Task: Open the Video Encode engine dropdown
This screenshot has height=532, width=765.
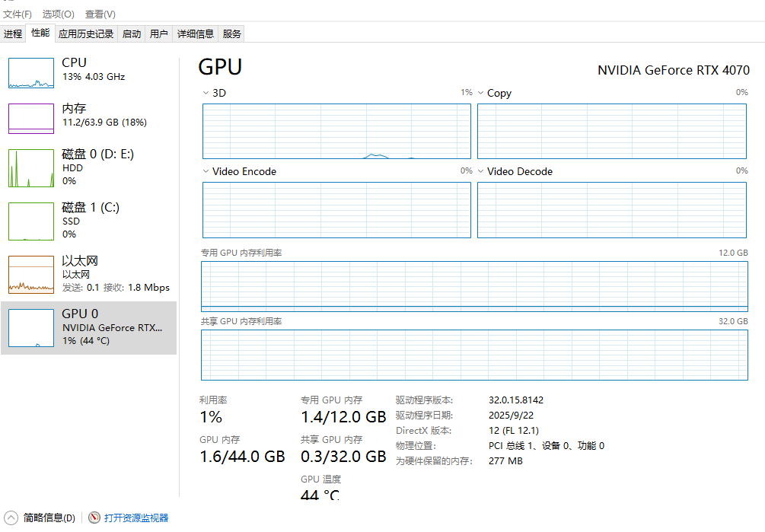Action: [x=206, y=171]
